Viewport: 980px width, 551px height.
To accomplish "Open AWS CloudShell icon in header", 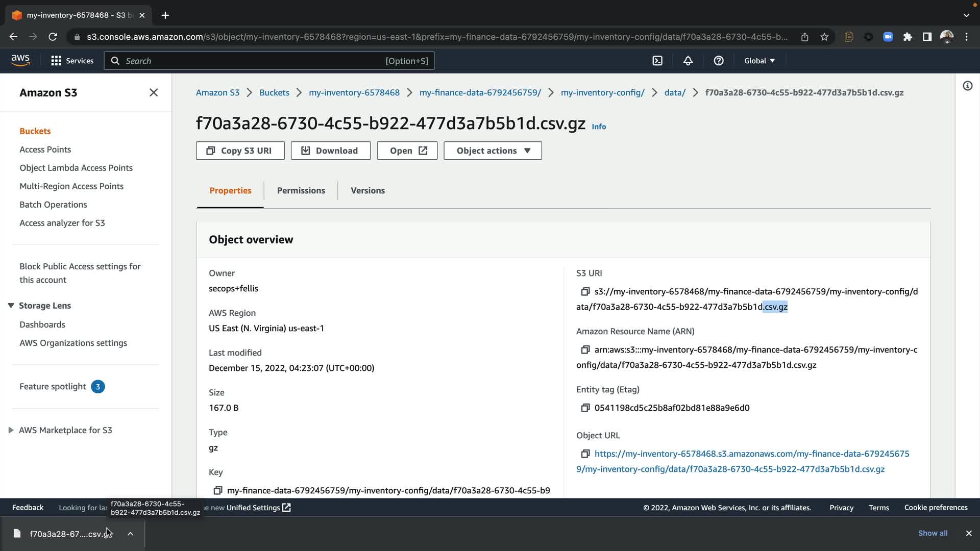I will 657,61.
